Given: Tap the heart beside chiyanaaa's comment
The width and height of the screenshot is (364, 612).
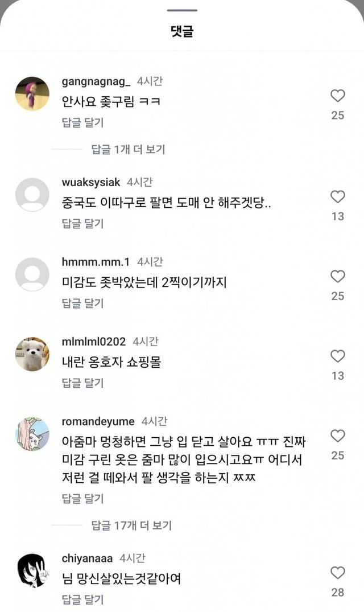Looking at the screenshot, I should 338,573.
